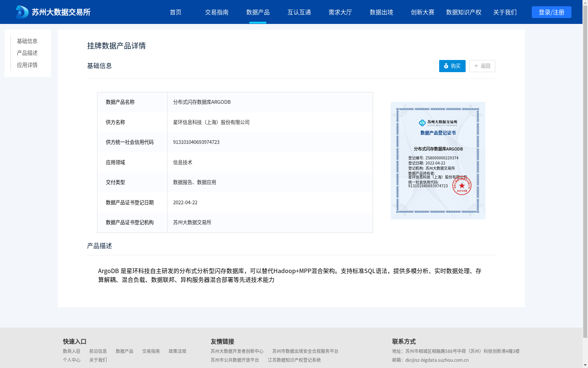Visit 苏州市公共数据开放平台 link
588x368 pixels.
tap(235, 360)
